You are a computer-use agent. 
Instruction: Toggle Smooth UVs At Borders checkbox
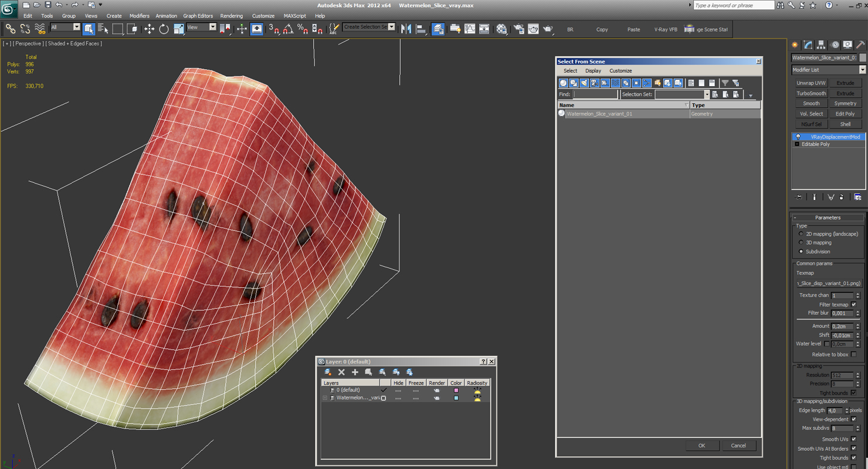(853, 448)
